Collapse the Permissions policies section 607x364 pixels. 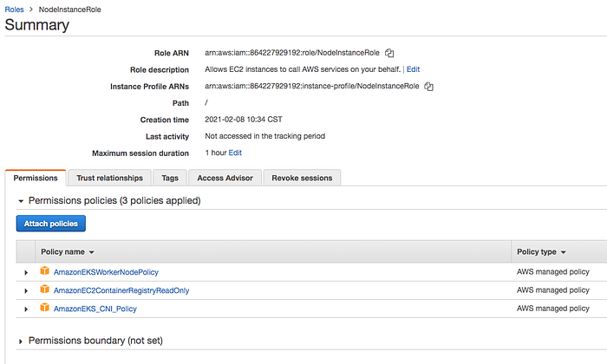tap(21, 201)
